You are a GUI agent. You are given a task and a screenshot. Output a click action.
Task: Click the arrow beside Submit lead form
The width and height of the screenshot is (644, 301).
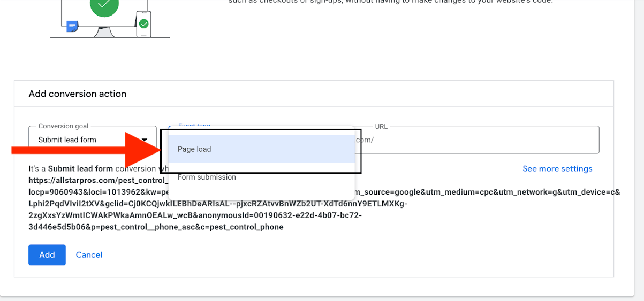pyautogui.click(x=144, y=140)
